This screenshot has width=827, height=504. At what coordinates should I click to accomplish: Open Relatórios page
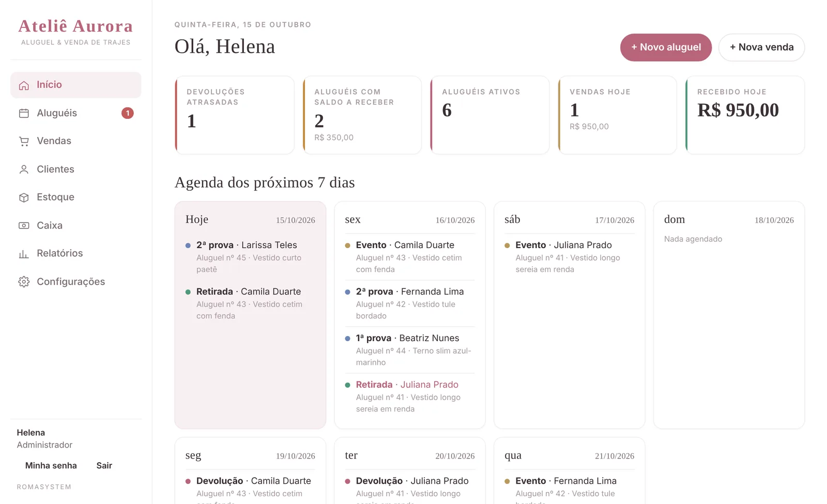point(75,254)
